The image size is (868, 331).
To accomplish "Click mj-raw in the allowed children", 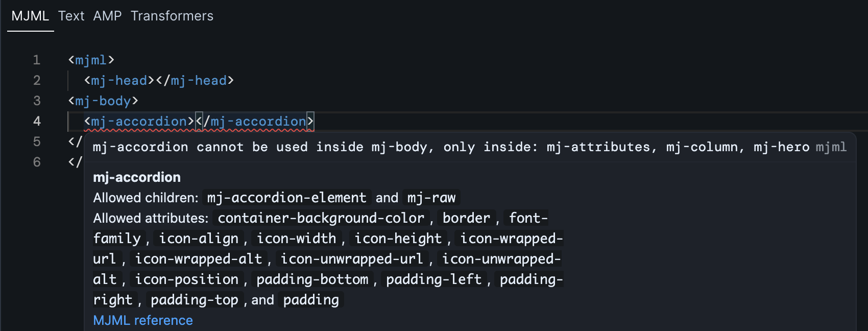I will pyautogui.click(x=431, y=198).
